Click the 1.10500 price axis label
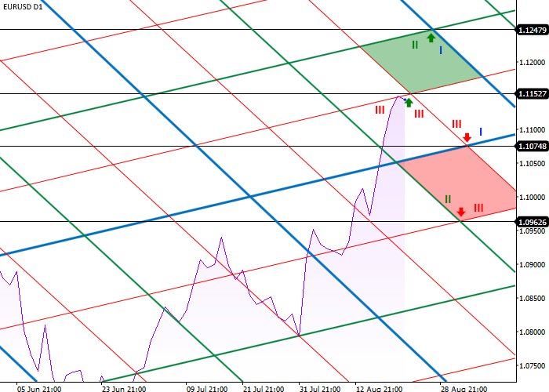This screenshot has width=549, height=392. [x=533, y=163]
